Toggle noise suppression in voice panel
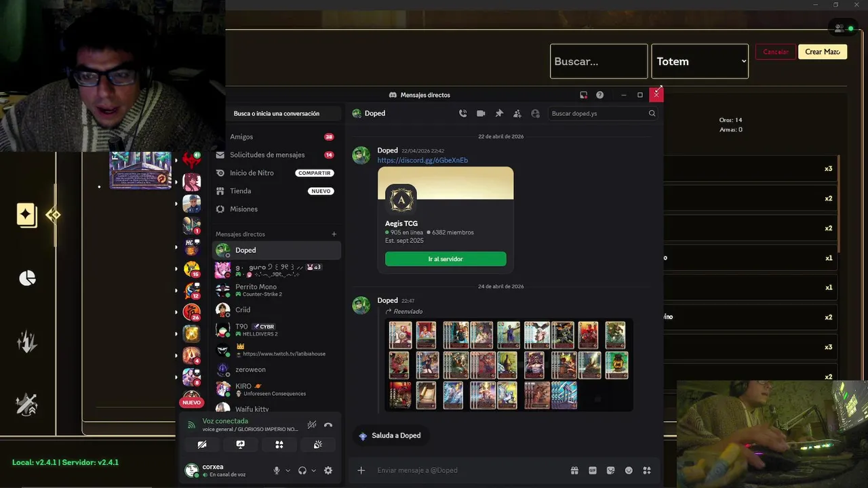The image size is (868, 488). click(x=311, y=425)
